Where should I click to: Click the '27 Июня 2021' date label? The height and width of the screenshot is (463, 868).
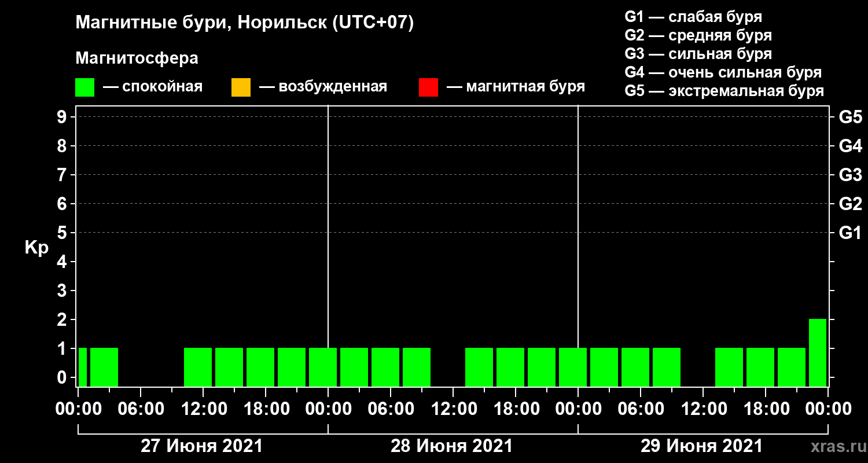[202, 446]
